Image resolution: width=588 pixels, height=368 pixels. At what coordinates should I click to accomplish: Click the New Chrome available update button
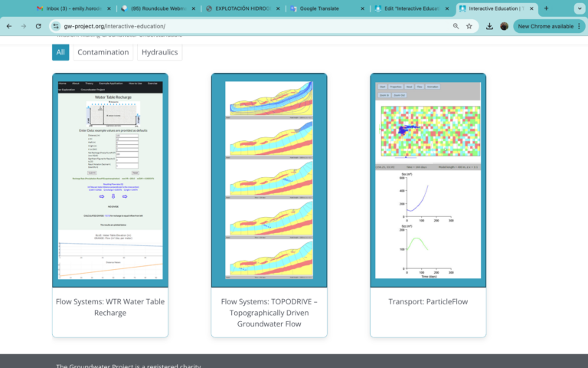pos(545,26)
